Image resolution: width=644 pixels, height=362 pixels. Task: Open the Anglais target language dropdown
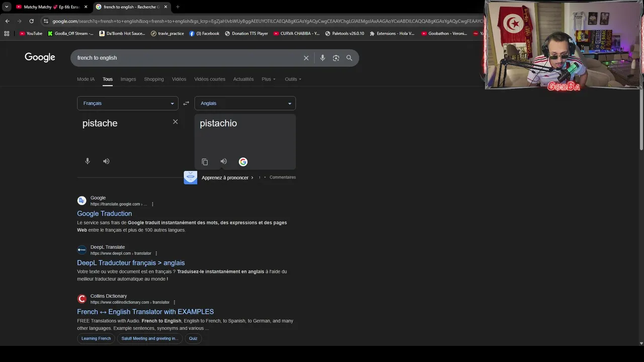[245, 103]
